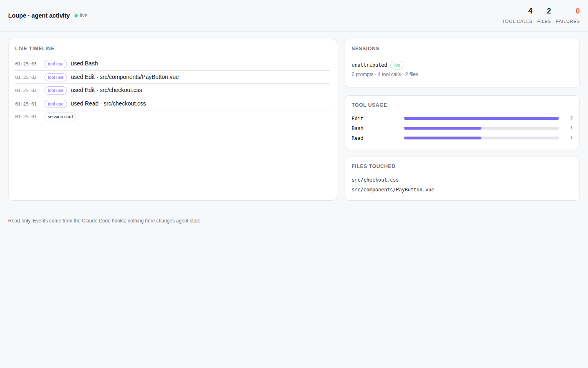
Task: Click the "tool use" badge beside Edit checkout.css
Action: 56,90
